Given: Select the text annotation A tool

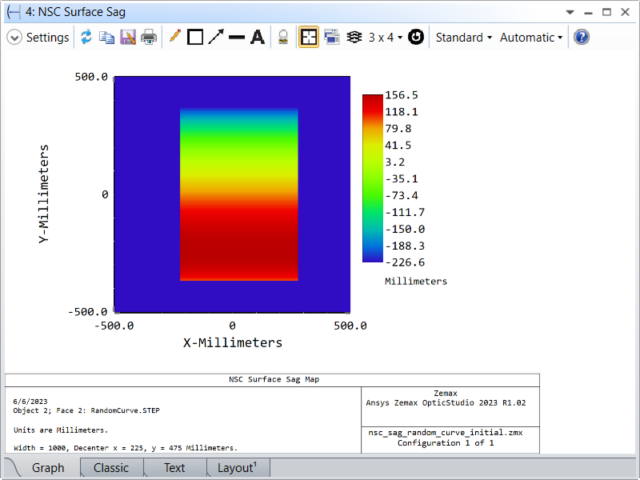Looking at the screenshot, I should click(x=258, y=37).
